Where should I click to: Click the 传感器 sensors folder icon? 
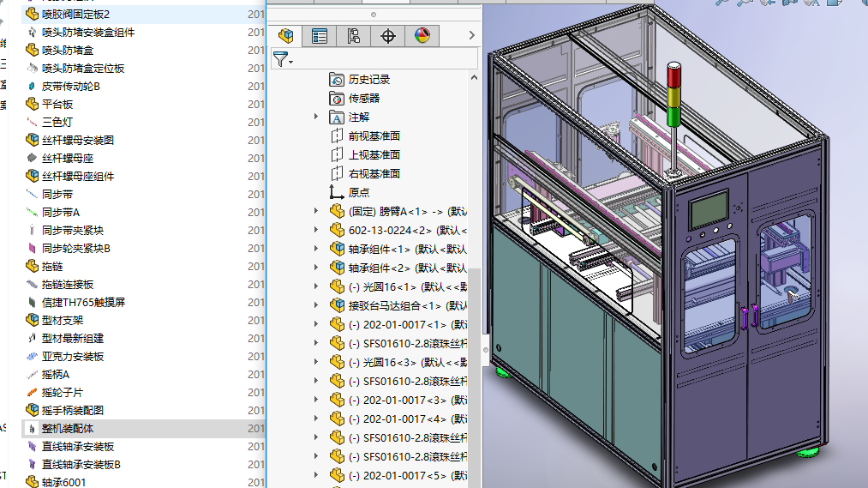[x=337, y=98]
